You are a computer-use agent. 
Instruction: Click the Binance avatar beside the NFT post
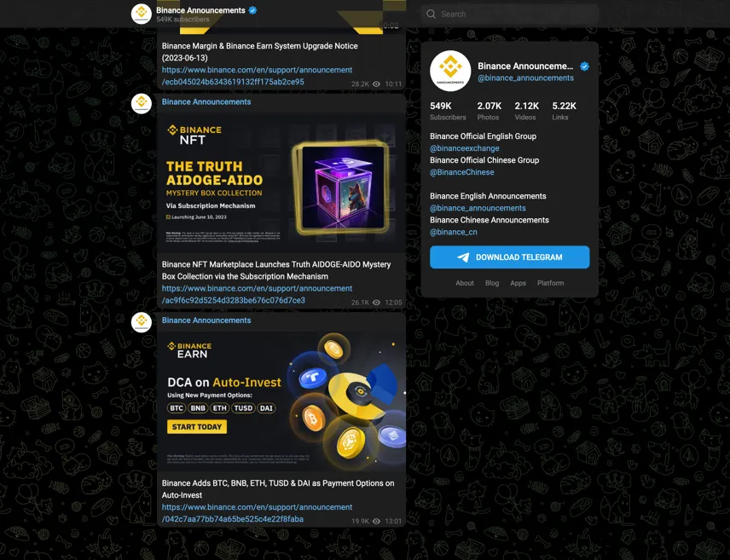tap(142, 103)
